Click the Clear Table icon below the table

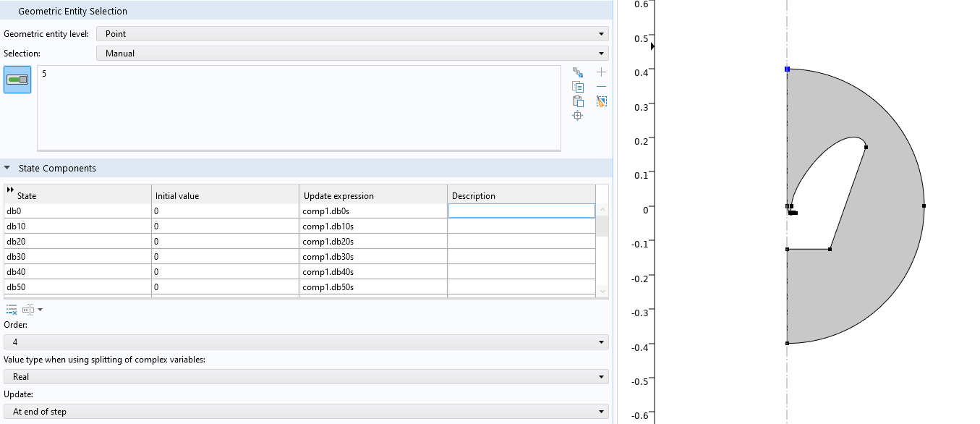point(12,310)
